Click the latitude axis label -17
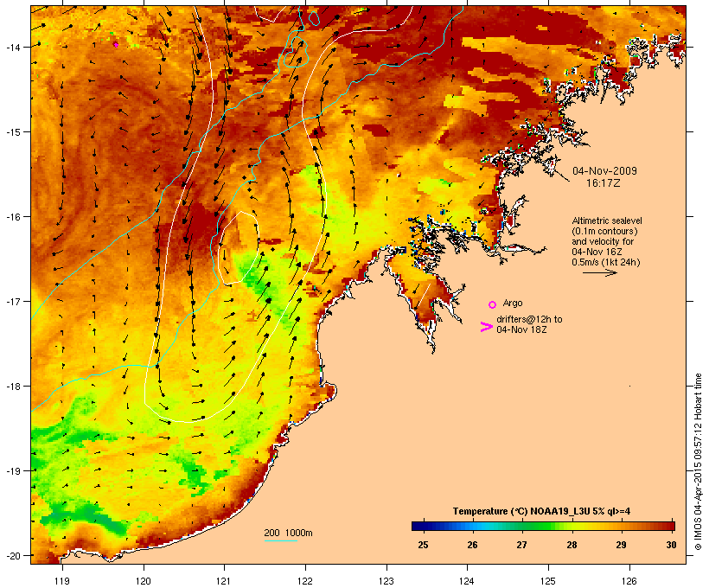The width and height of the screenshot is (709, 588). [13, 301]
